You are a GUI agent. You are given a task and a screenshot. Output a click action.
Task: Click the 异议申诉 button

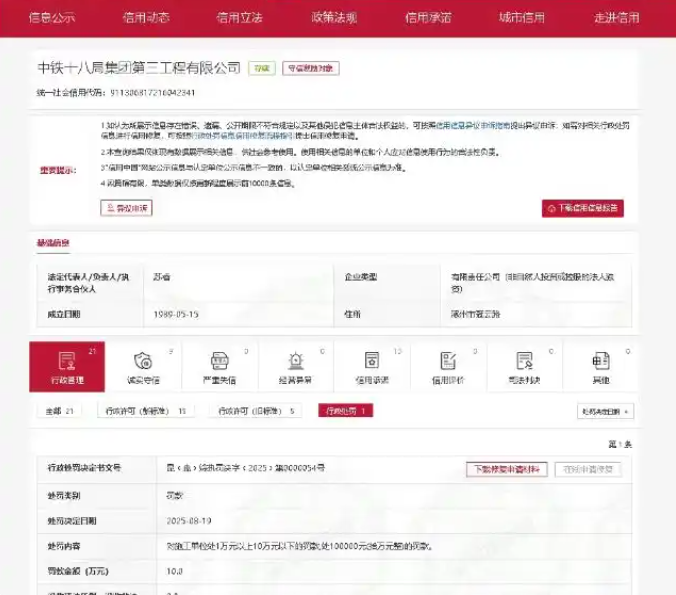(126, 208)
